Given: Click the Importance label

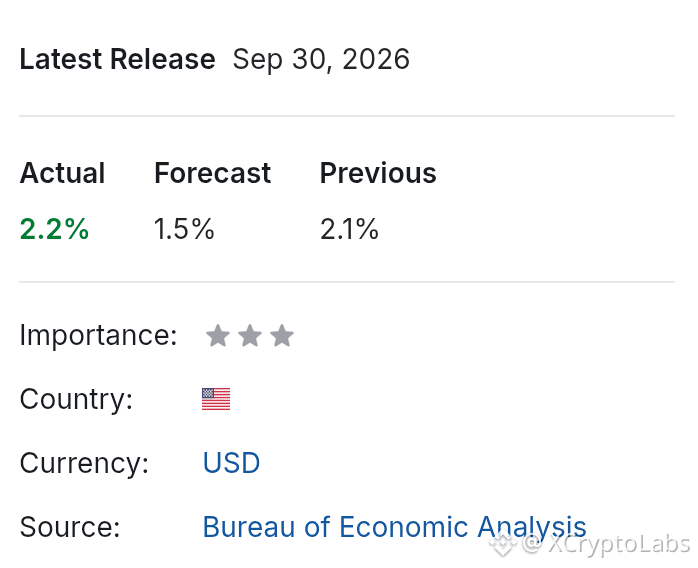Looking at the screenshot, I should (x=98, y=336).
